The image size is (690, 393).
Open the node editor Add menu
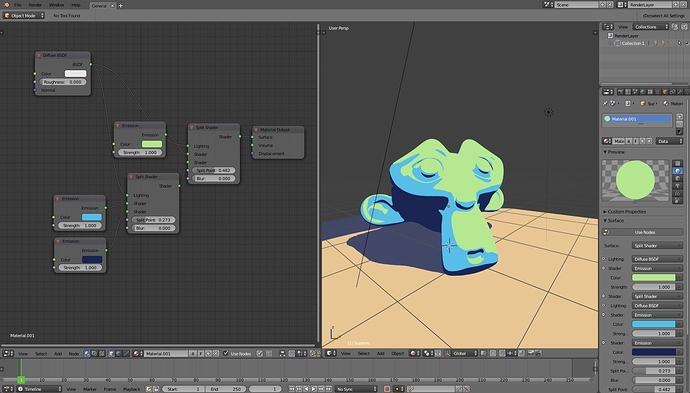[58, 353]
